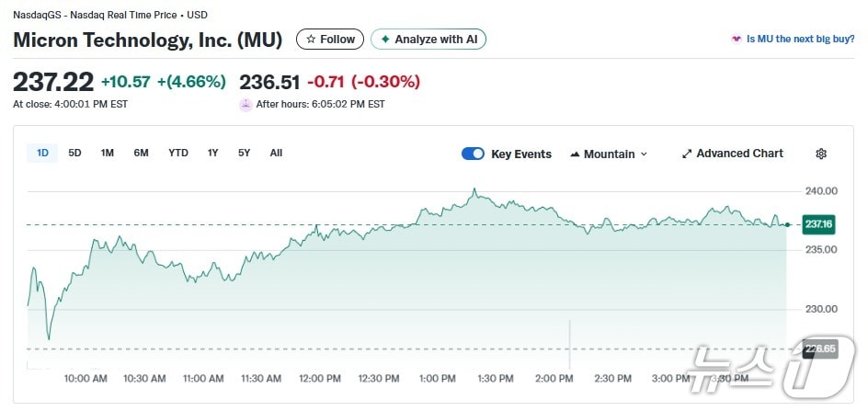Open chart settings gear icon
This screenshot has height=411, width=868.
(x=821, y=154)
